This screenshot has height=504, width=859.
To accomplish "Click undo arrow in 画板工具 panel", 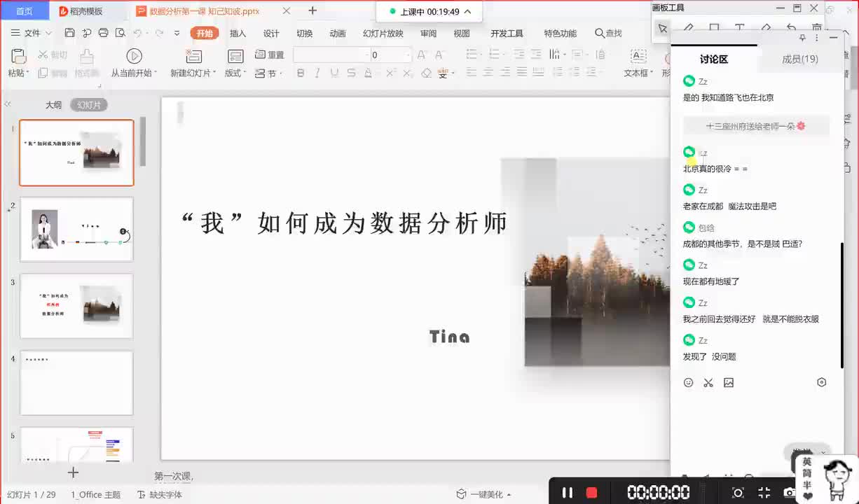I will pyautogui.click(x=791, y=28).
